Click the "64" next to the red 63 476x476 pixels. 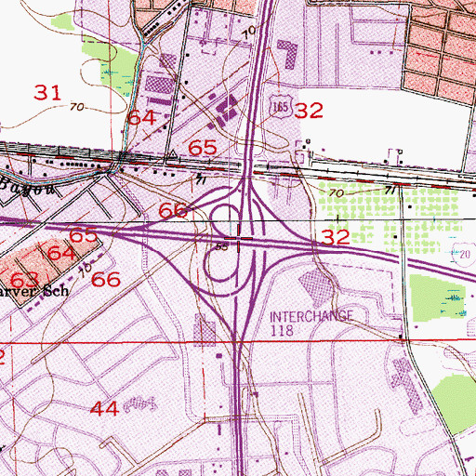click(x=61, y=253)
